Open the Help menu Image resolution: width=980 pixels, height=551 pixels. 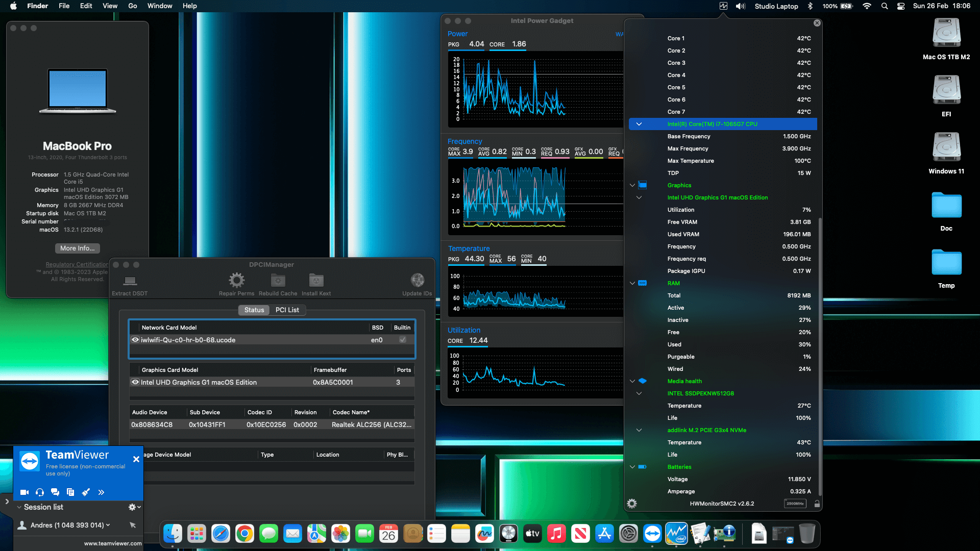pyautogui.click(x=190, y=6)
